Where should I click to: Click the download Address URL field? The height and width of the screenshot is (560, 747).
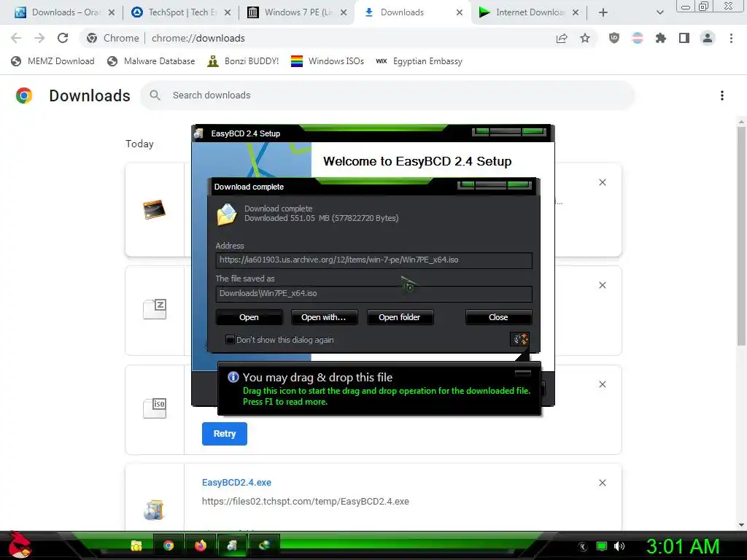click(373, 260)
